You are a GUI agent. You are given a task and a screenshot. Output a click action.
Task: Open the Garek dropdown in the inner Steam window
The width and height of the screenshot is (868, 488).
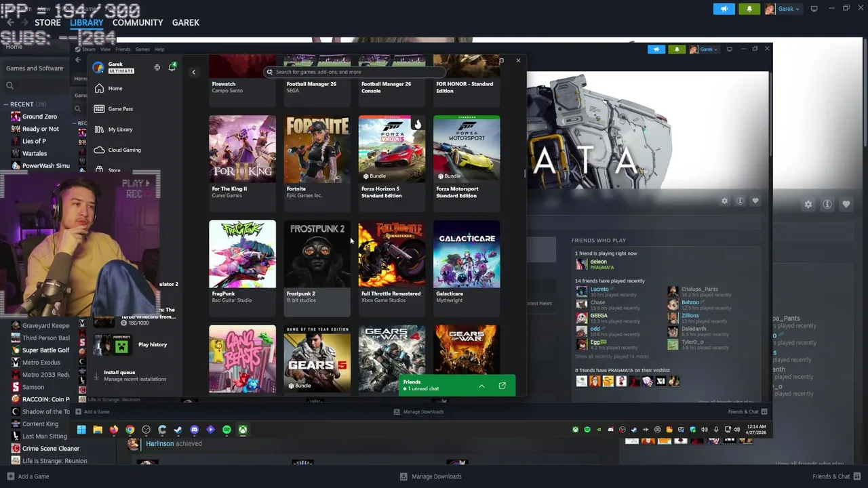[x=704, y=49]
